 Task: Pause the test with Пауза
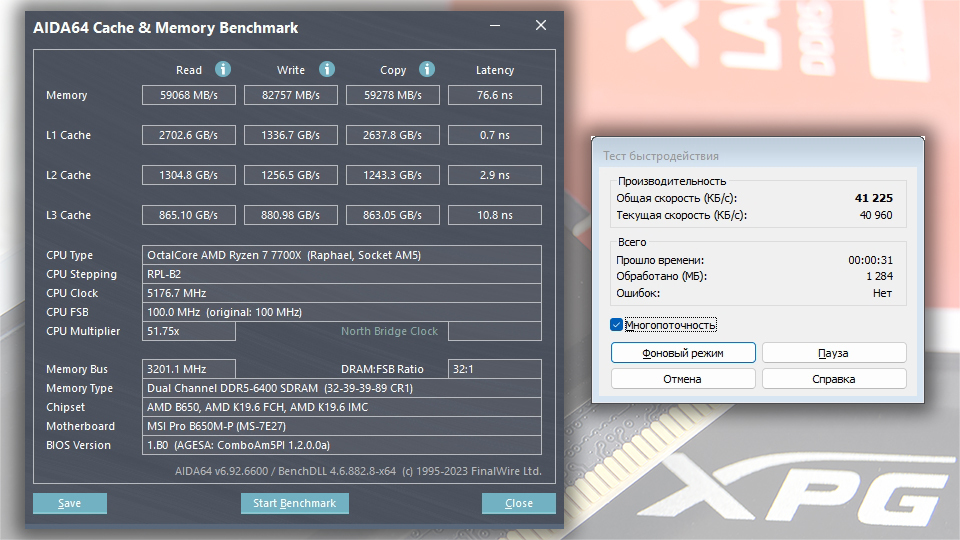pyautogui.click(x=834, y=353)
